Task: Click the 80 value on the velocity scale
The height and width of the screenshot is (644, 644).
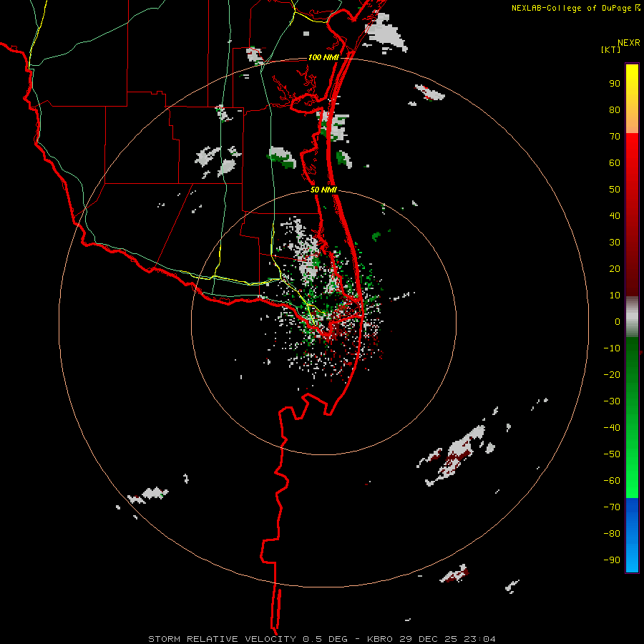Action: click(615, 109)
